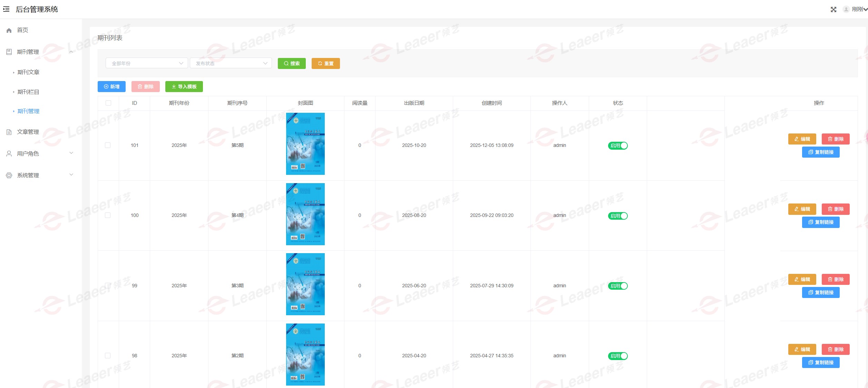Image resolution: width=868 pixels, height=388 pixels.
Task: Toggle fullscreen mode icon in header
Action: pos(833,10)
